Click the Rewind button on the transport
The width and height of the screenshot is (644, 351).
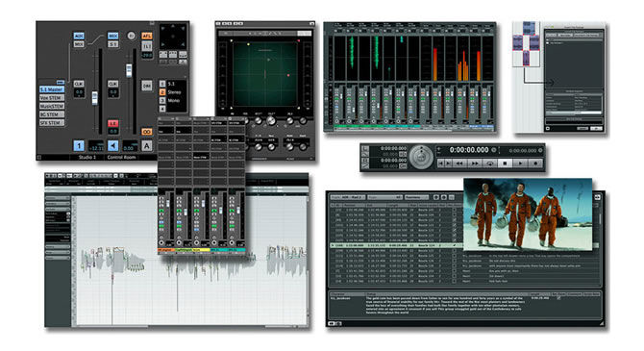(x=459, y=163)
